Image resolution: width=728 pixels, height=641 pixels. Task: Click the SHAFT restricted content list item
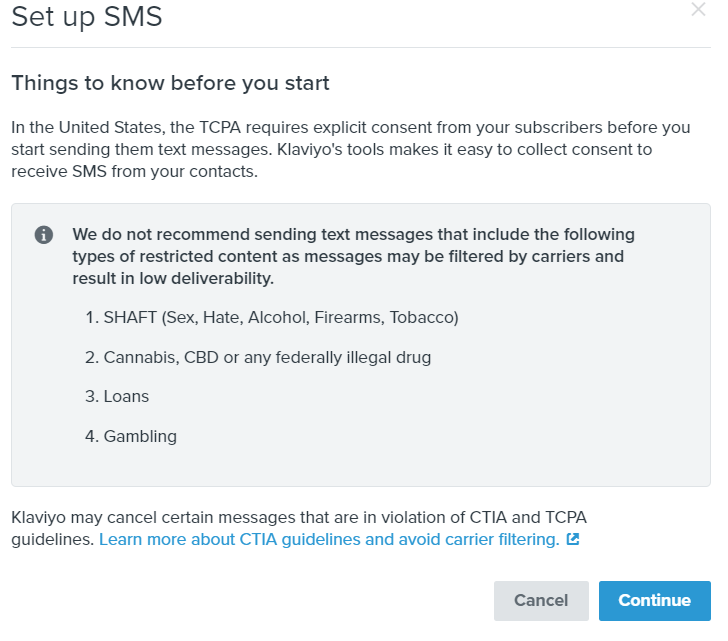pyautogui.click(x=272, y=317)
